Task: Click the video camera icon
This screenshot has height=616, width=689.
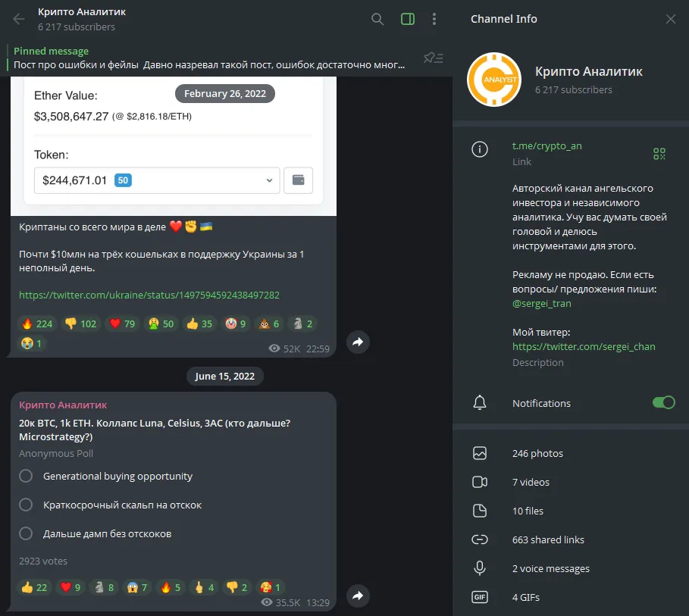Action: pos(479,483)
